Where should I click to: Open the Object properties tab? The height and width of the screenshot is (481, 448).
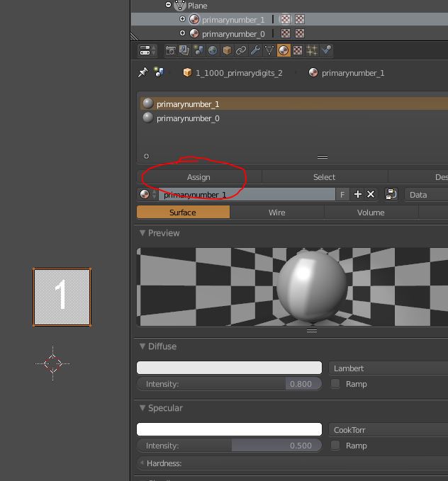point(227,50)
